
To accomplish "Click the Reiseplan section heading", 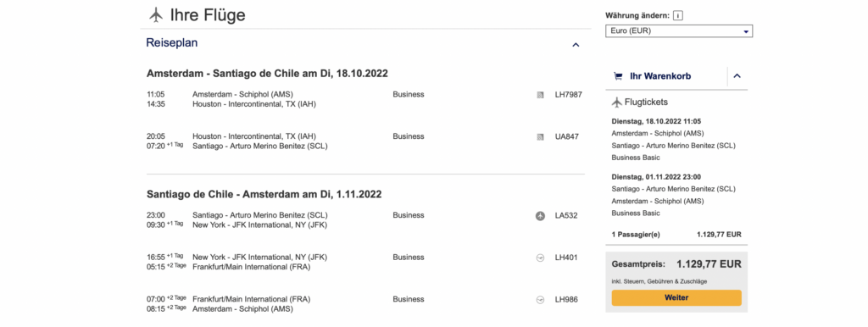I will pos(171,42).
